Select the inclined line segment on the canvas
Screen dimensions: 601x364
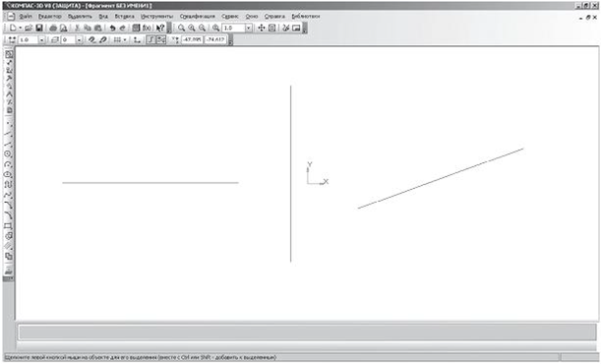tap(441, 178)
